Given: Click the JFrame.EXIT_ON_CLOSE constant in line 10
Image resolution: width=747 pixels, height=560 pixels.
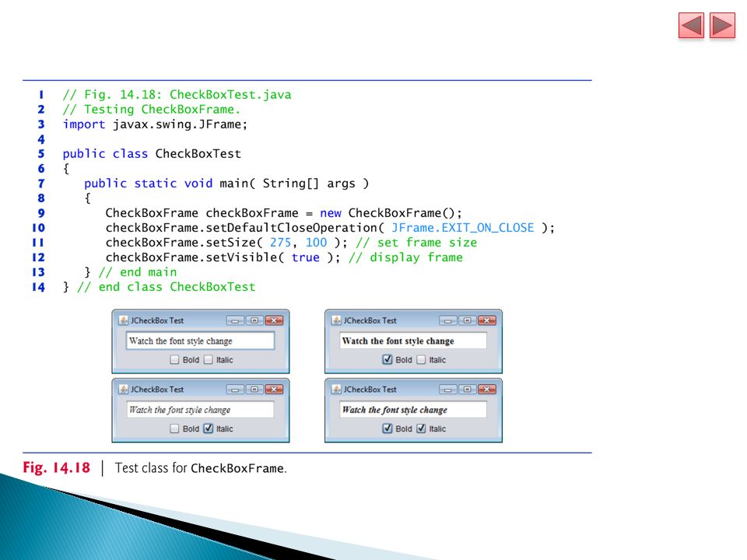Looking at the screenshot, I should (462, 228).
